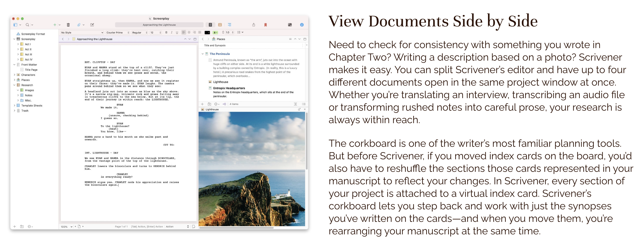Add new folder from binder footer
The width and height of the screenshot is (644, 248).
click(22, 227)
